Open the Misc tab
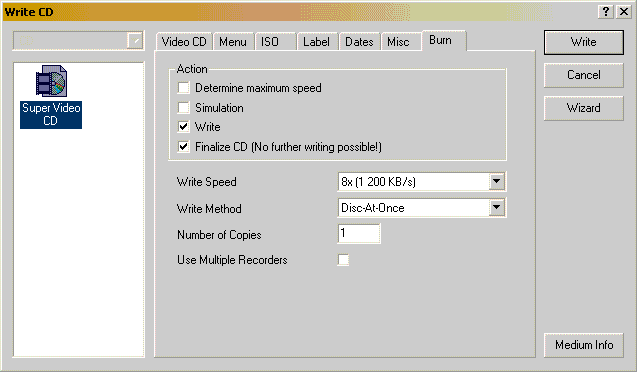This screenshot has width=637, height=372. coord(400,42)
